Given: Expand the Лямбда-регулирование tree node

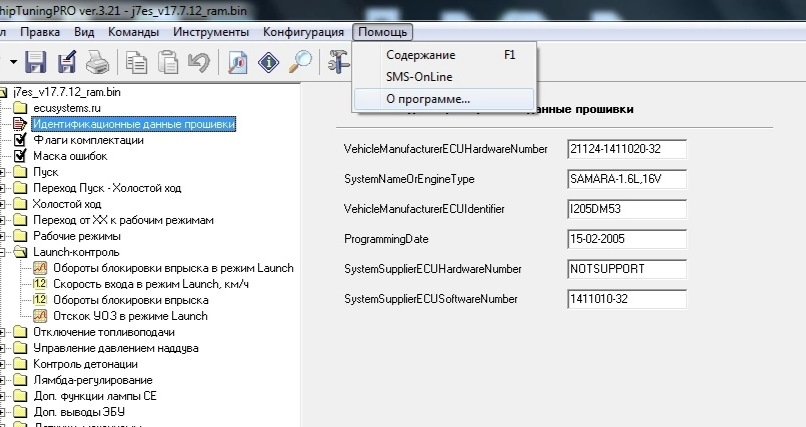Looking at the screenshot, I should [2, 380].
